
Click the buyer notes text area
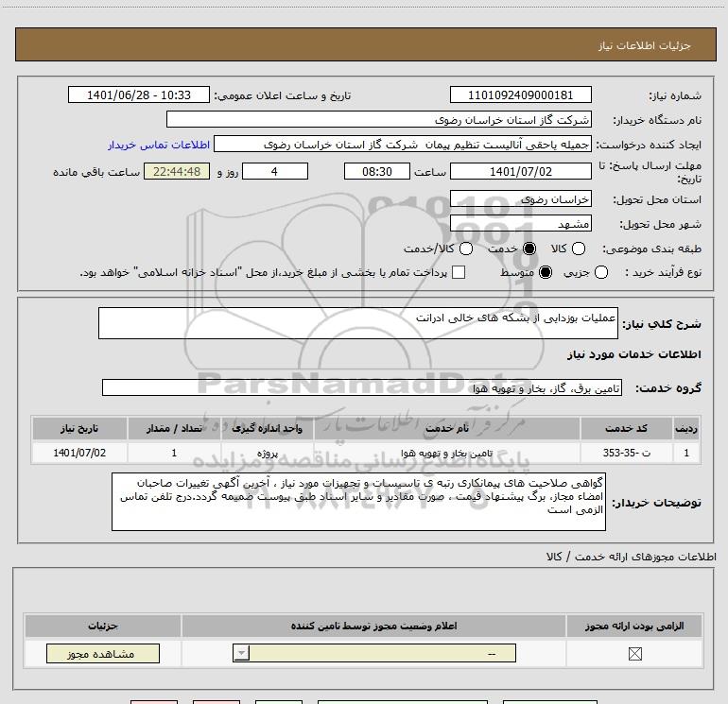pos(358,502)
